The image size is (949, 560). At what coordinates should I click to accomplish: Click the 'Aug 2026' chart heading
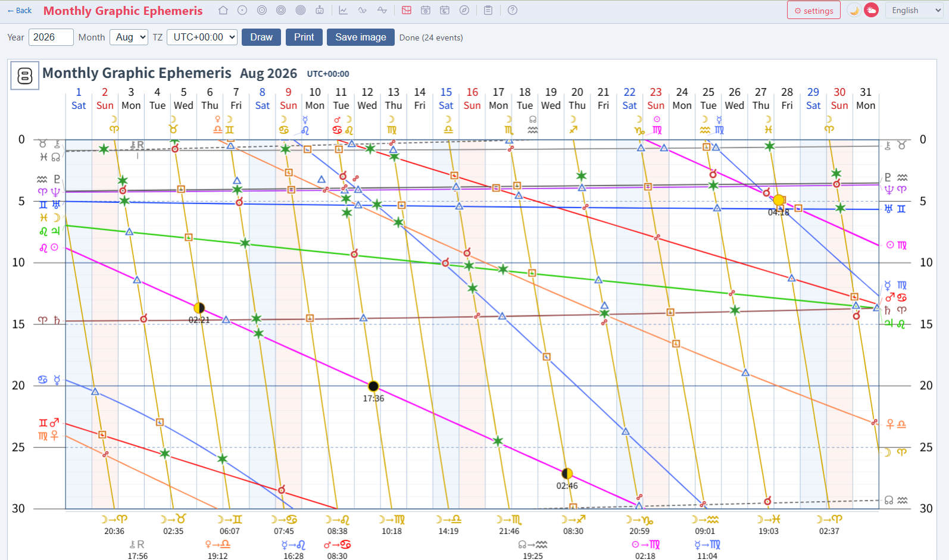[269, 73]
